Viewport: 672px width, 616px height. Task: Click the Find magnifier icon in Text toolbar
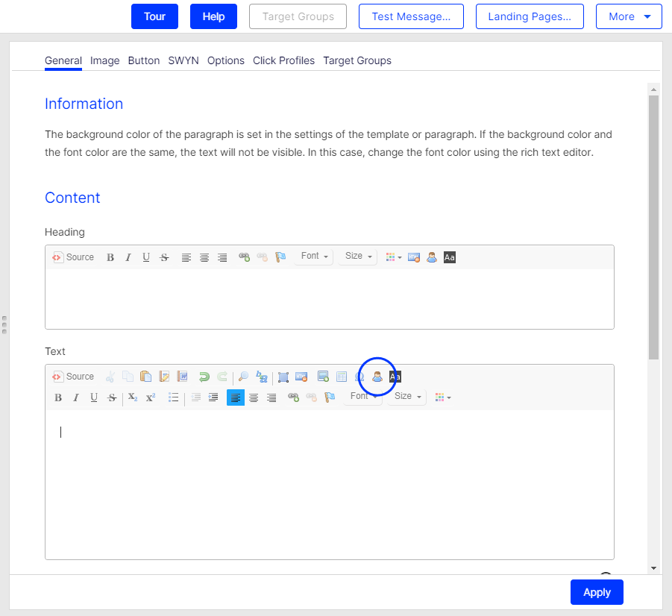[244, 377]
